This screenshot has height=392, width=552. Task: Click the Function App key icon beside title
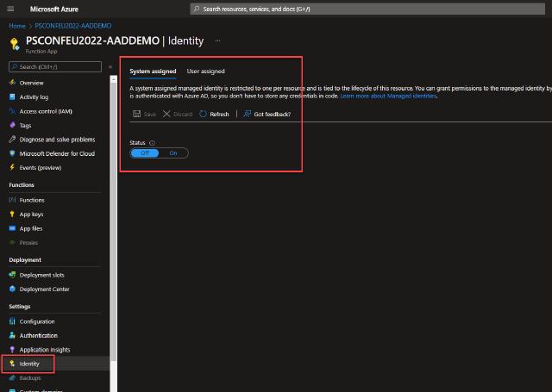[15, 44]
